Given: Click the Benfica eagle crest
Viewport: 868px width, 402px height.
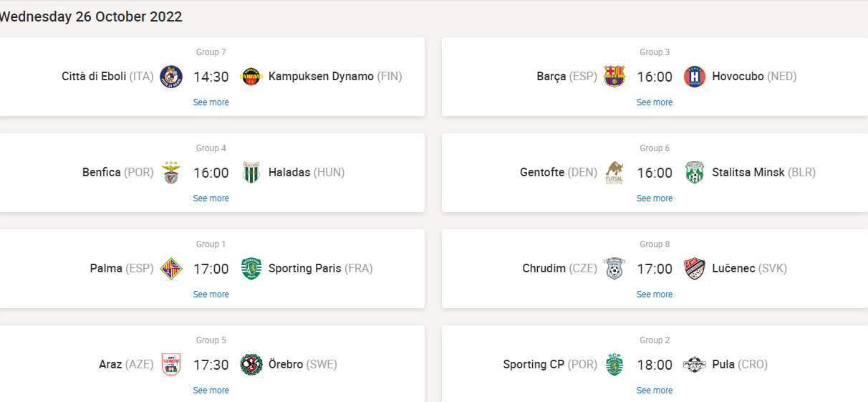Looking at the screenshot, I should [x=171, y=173].
